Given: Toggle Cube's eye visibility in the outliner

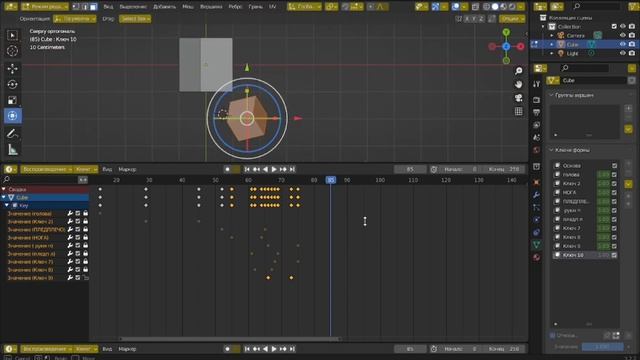Looking at the screenshot, I should (x=623, y=44).
